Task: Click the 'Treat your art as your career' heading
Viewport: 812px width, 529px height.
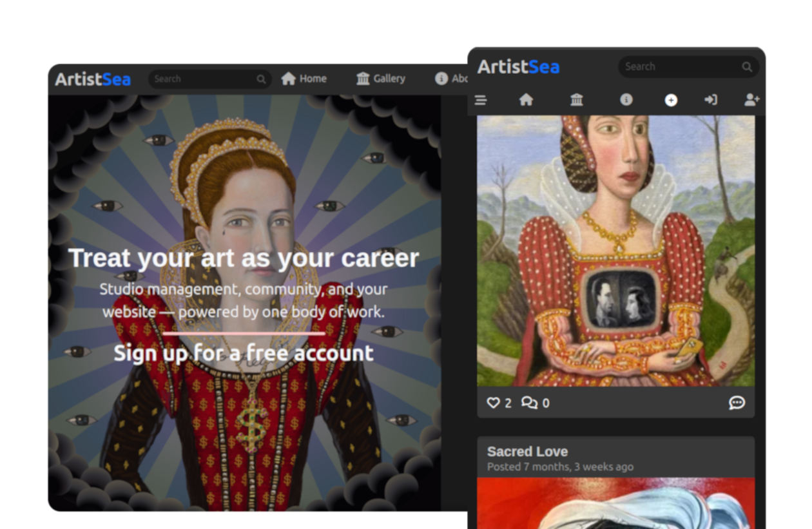Action: (244, 258)
